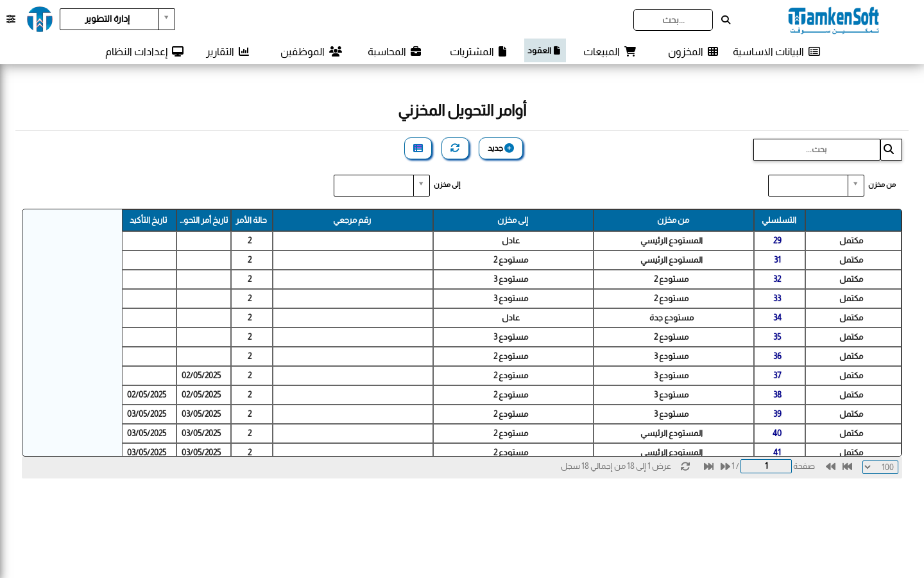Click عادل destination cell in row 29
924x578 pixels.
point(513,241)
